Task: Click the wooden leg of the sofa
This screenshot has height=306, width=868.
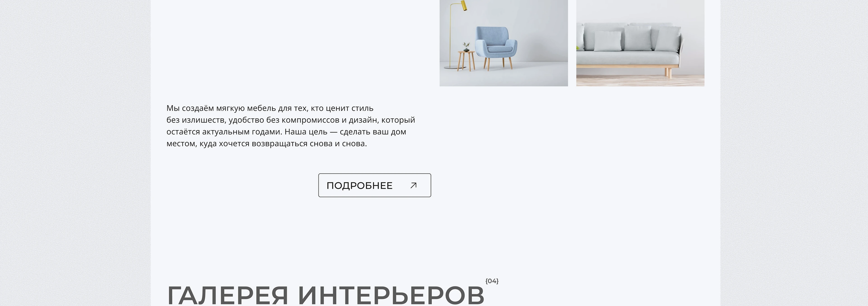Action: [x=668, y=73]
